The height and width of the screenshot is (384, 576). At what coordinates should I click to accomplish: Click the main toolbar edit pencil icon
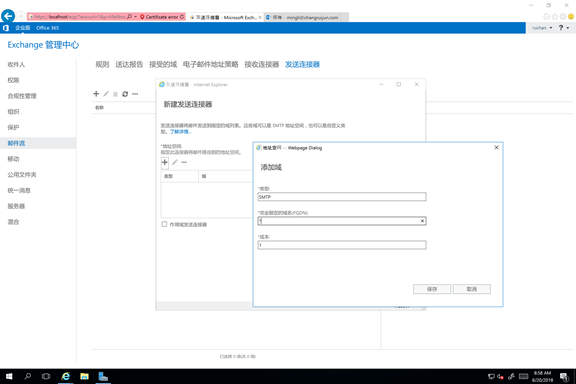tap(106, 94)
